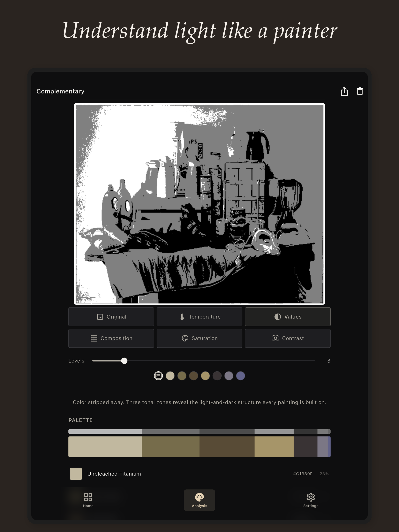Open the Analysis tab

[x=199, y=500]
